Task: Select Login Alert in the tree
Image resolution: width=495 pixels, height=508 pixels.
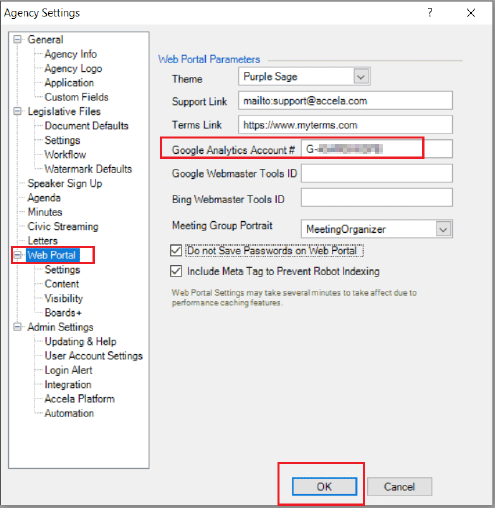Action: coord(69,370)
